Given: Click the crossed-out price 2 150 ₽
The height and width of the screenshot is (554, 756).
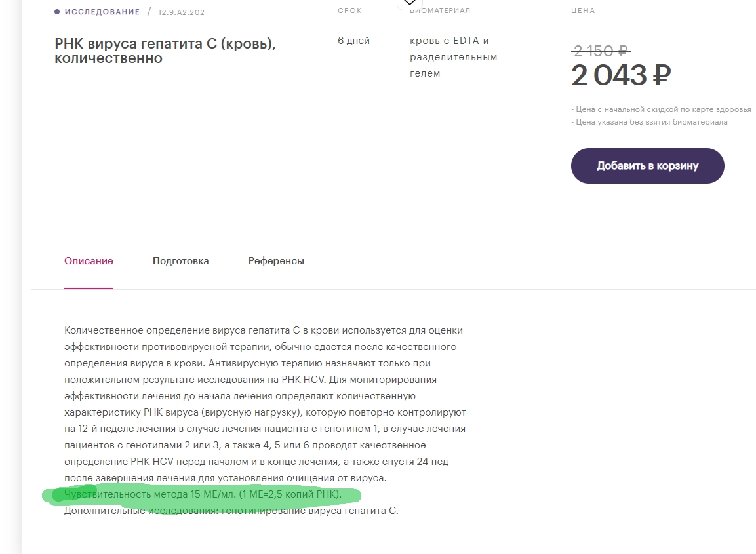Looking at the screenshot, I should pos(600,50).
